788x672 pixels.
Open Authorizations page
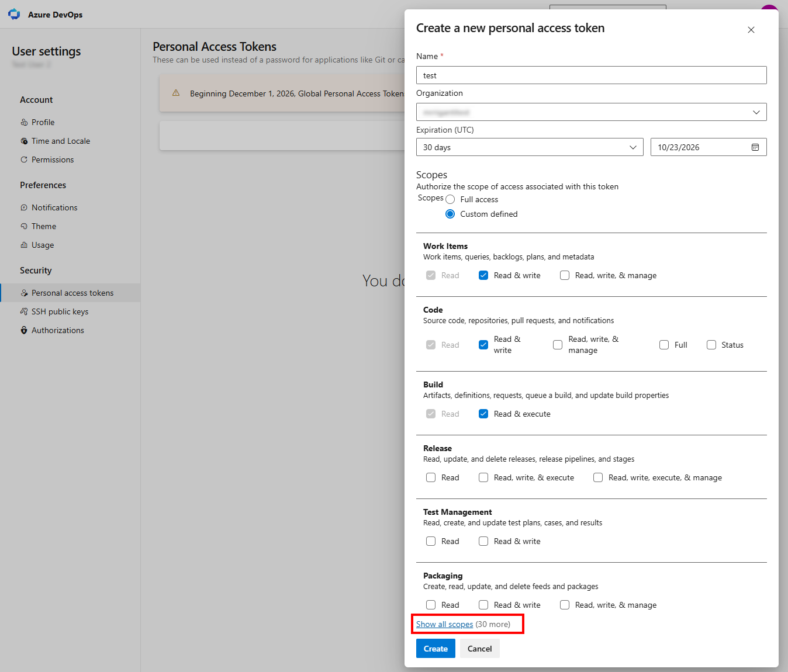pos(58,330)
